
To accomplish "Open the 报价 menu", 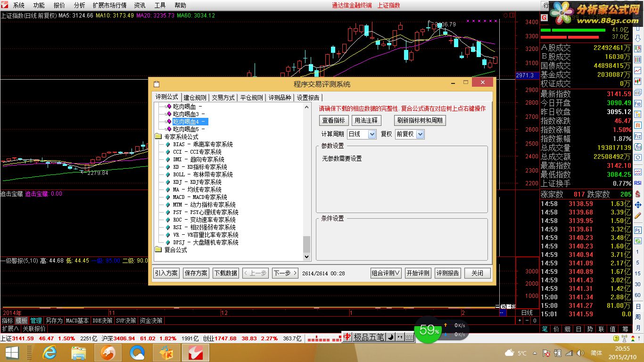I will (x=59, y=5).
